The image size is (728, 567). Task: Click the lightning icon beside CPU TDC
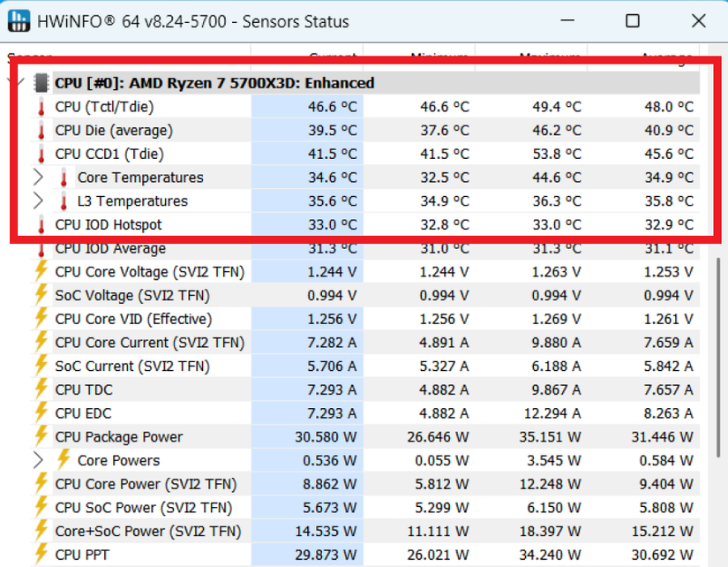point(41,389)
